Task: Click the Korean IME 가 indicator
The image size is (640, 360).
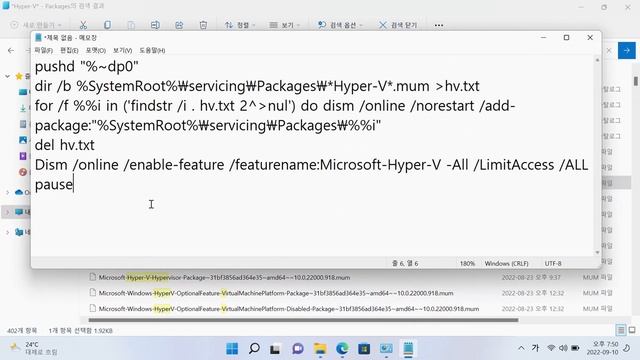Action: click(x=535, y=348)
